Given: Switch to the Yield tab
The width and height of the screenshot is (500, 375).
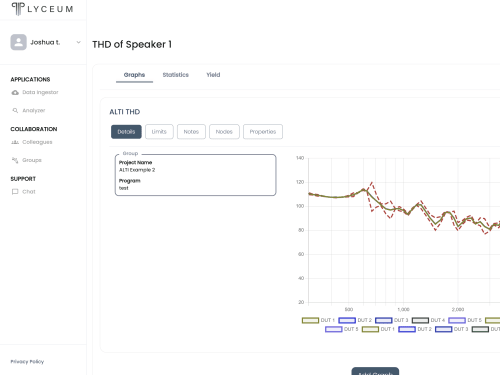Looking at the screenshot, I should (213, 75).
